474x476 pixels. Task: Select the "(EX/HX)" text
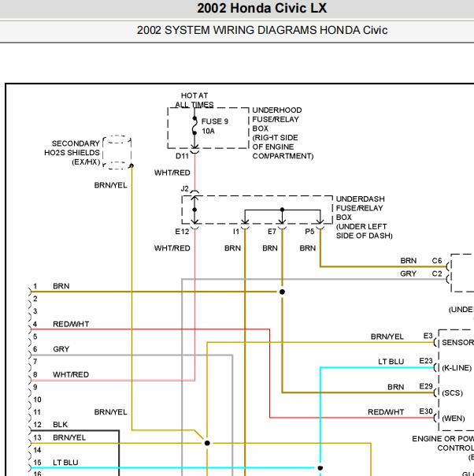click(x=86, y=162)
